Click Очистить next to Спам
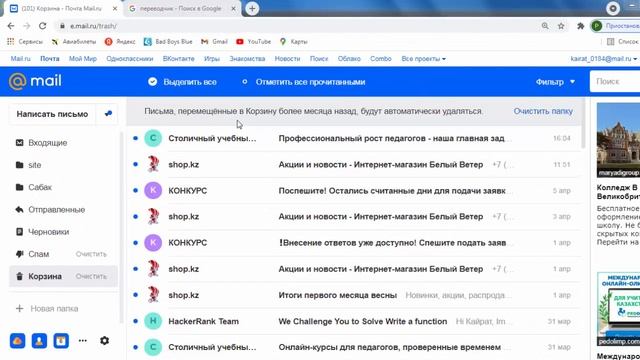Screen dimensions: 640x360 coord(91,254)
